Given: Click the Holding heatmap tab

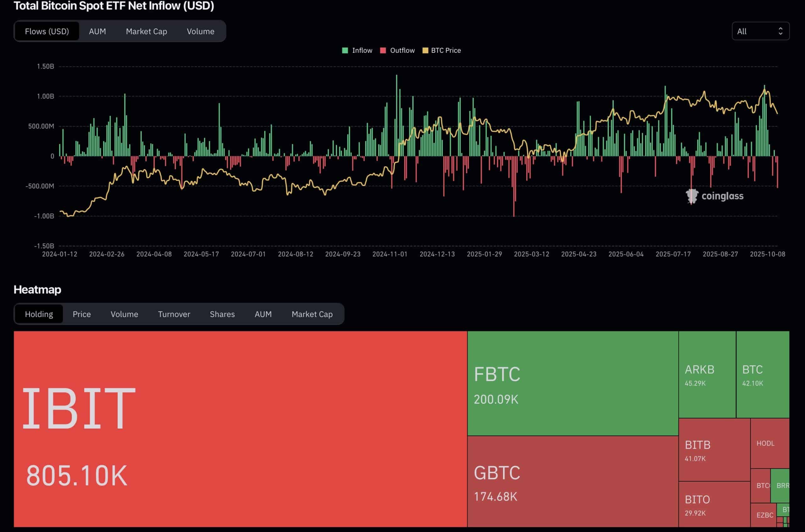Looking at the screenshot, I should [39, 314].
